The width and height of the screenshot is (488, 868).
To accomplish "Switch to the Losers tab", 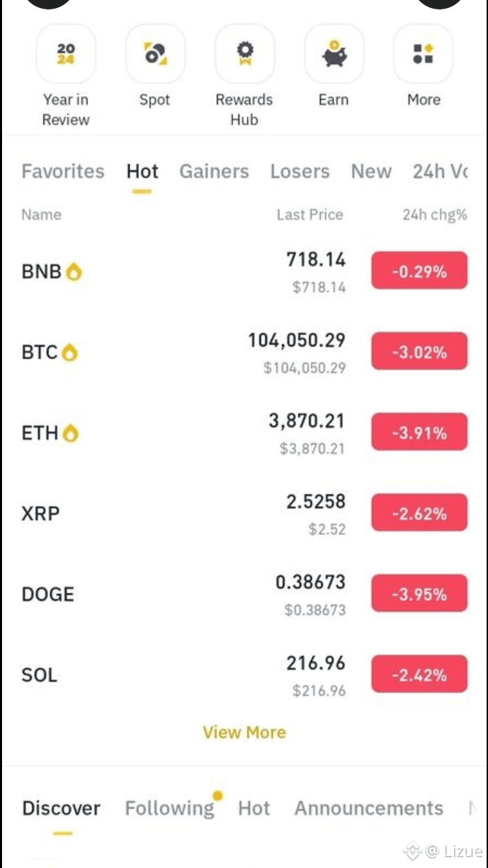I will coord(300,171).
